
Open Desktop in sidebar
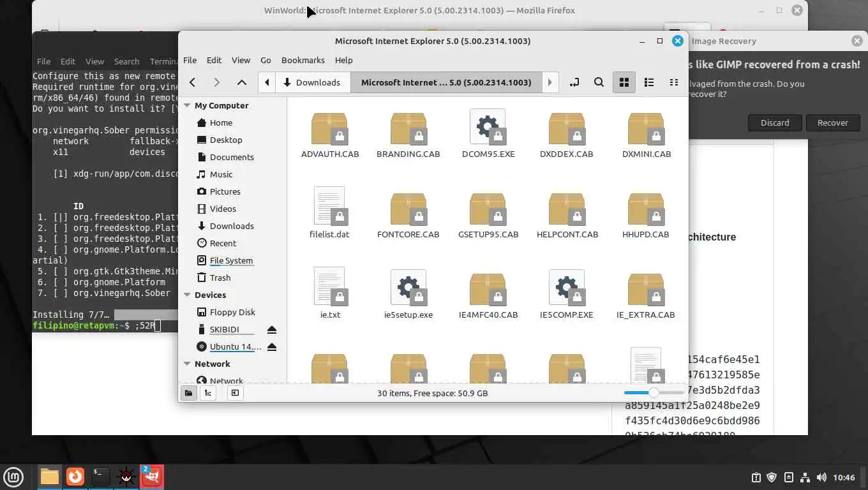tap(226, 140)
